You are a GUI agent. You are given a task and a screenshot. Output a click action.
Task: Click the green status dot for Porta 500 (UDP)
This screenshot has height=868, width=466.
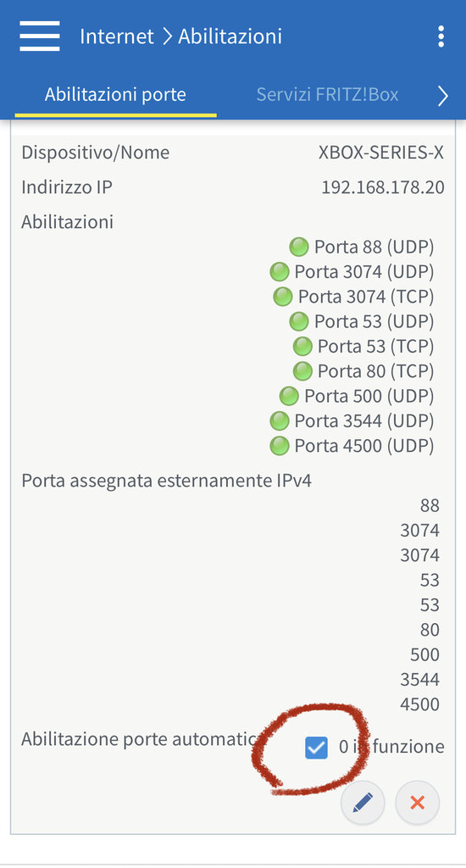(x=289, y=396)
